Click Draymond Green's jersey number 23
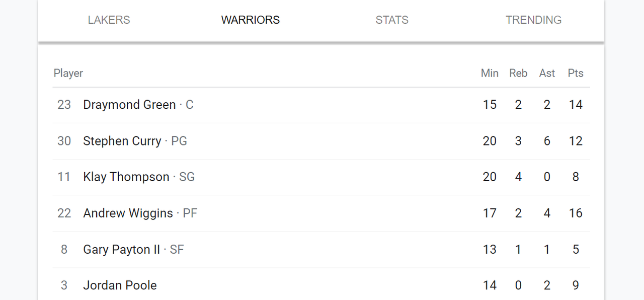The image size is (644, 300). coord(64,105)
